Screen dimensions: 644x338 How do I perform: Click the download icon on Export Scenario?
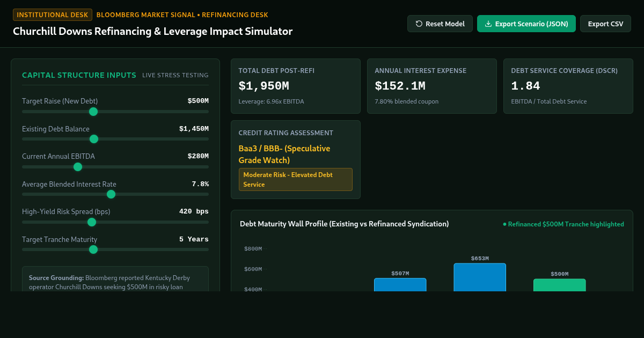(x=488, y=24)
